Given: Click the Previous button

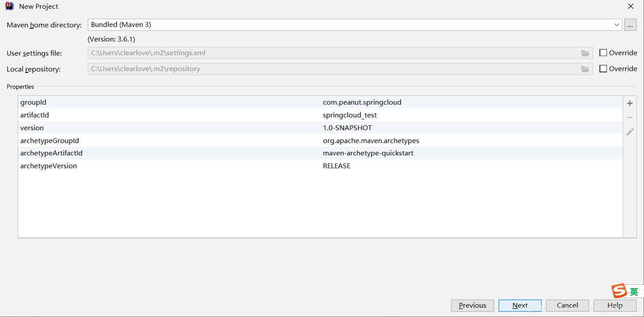Looking at the screenshot, I should (x=472, y=305).
